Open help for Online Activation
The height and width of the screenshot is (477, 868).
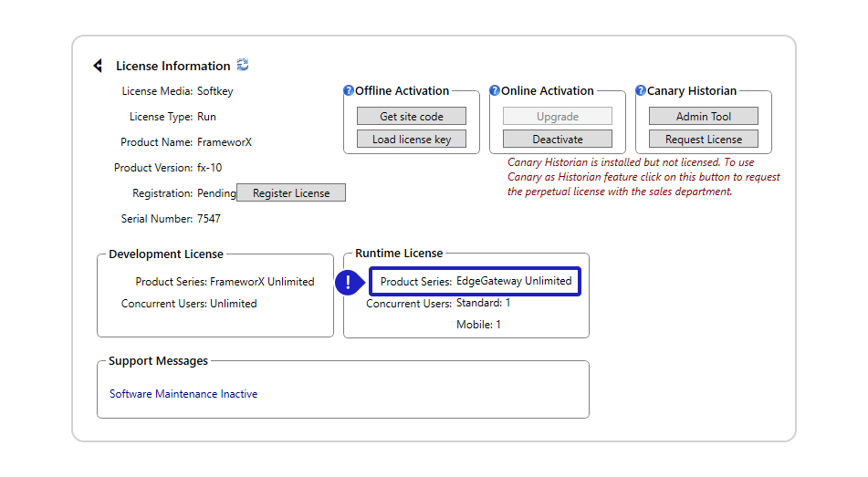[x=495, y=91]
